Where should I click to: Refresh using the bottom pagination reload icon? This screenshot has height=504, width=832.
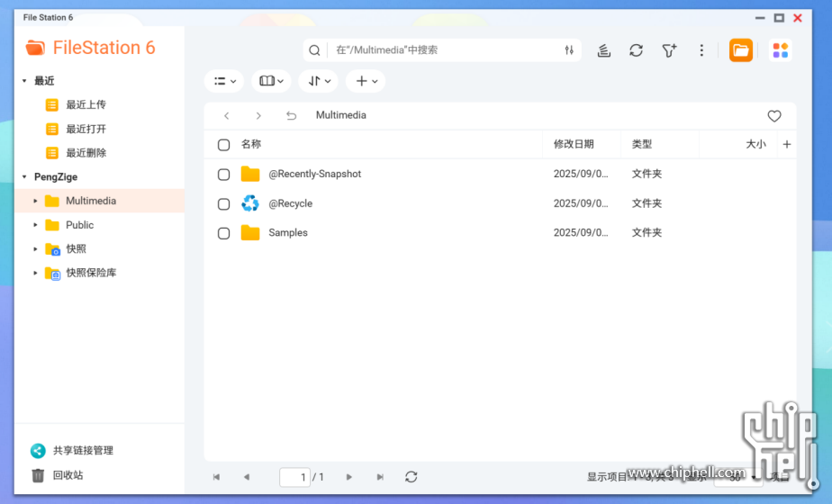(x=411, y=477)
